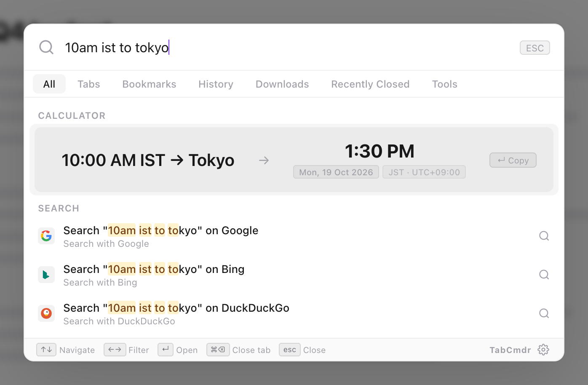The height and width of the screenshot is (385, 588).
Task: Copy the converted time result
Action: (513, 160)
